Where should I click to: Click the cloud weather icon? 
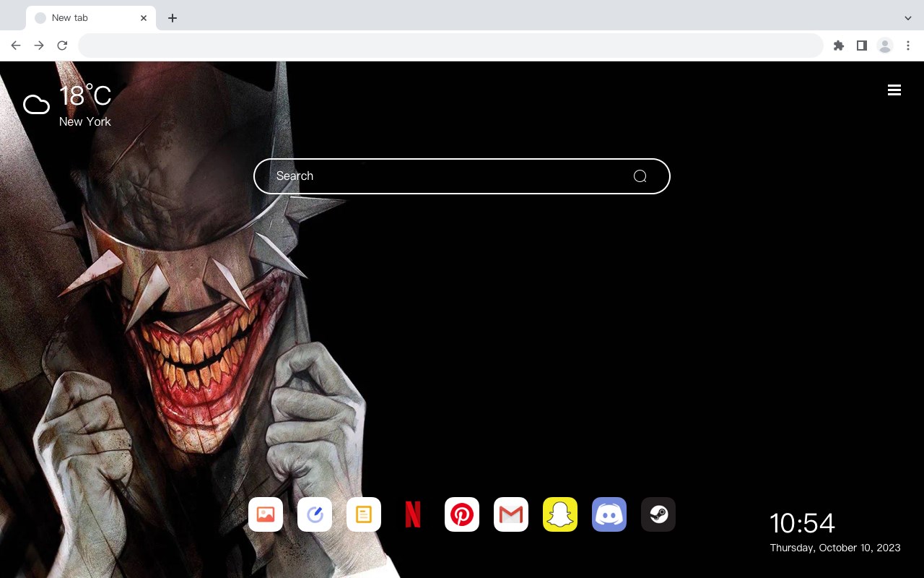(x=36, y=105)
